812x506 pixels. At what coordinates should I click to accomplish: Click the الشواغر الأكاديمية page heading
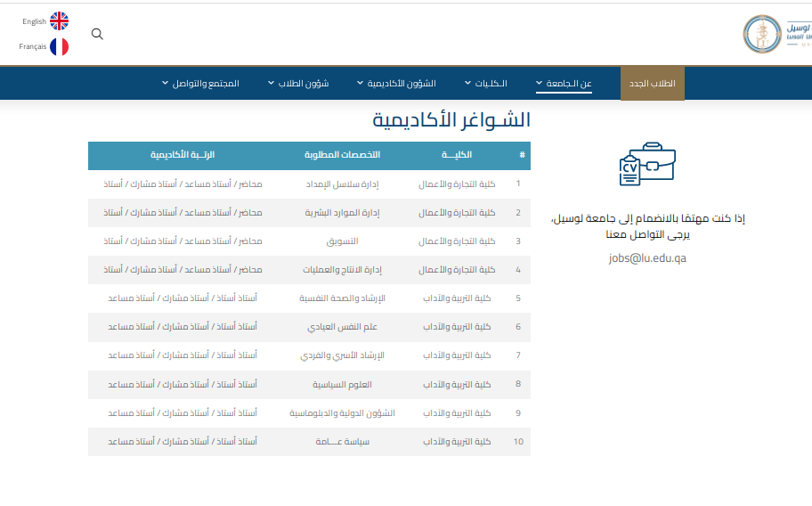(x=451, y=120)
